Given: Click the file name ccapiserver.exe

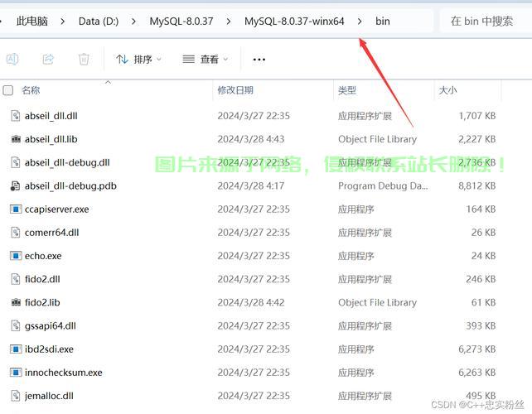Looking at the screenshot, I should [x=56, y=209].
